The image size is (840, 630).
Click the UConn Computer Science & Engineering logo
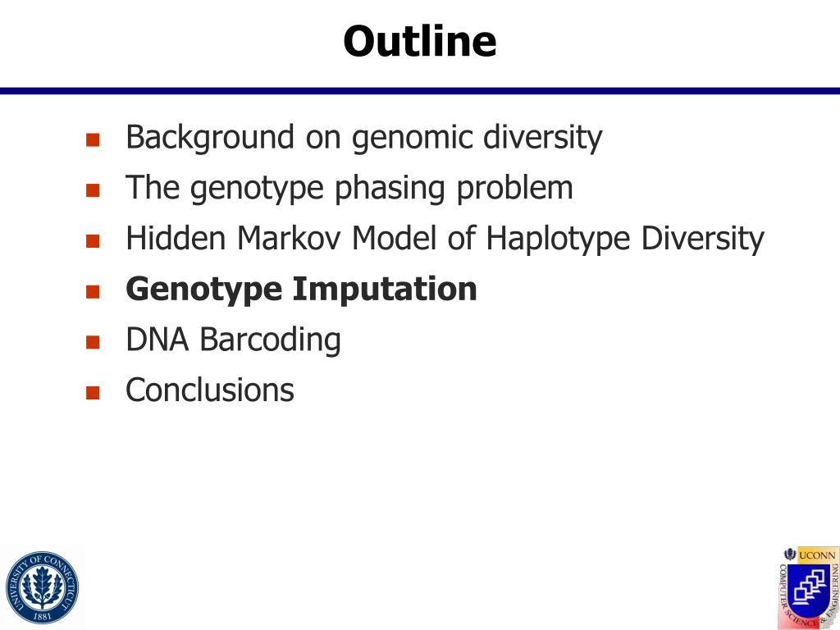point(809,588)
